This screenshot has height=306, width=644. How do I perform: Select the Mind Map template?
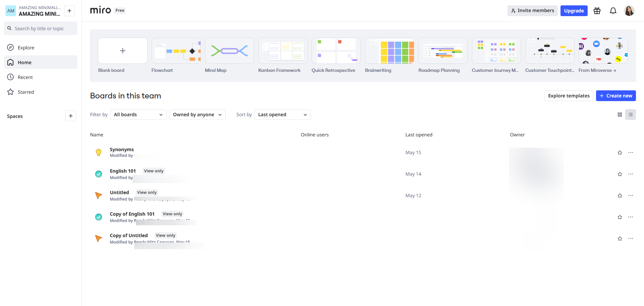click(x=229, y=51)
